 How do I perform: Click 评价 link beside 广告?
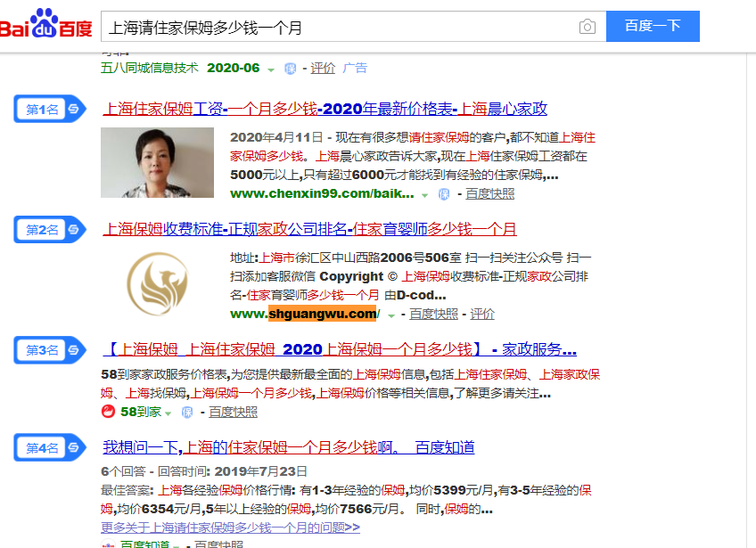click(323, 68)
